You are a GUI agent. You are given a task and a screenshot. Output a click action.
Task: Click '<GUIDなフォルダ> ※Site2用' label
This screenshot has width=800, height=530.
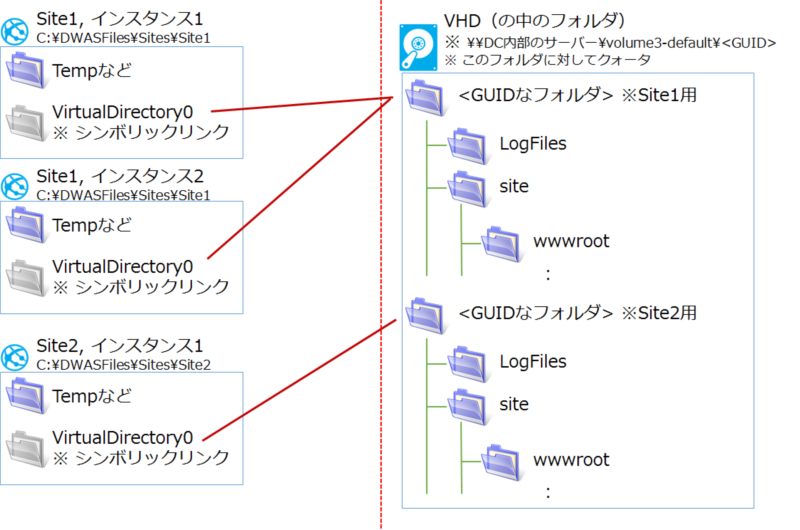point(578,313)
